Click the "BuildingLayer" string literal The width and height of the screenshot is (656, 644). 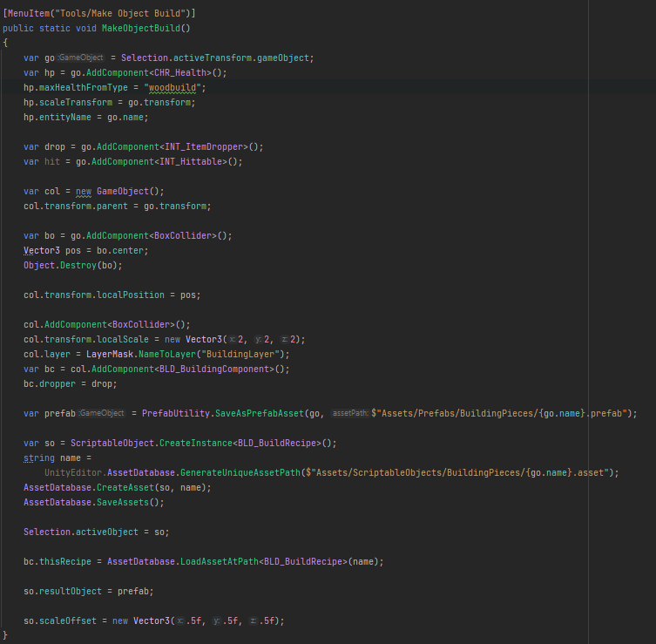pyautogui.click(x=240, y=355)
